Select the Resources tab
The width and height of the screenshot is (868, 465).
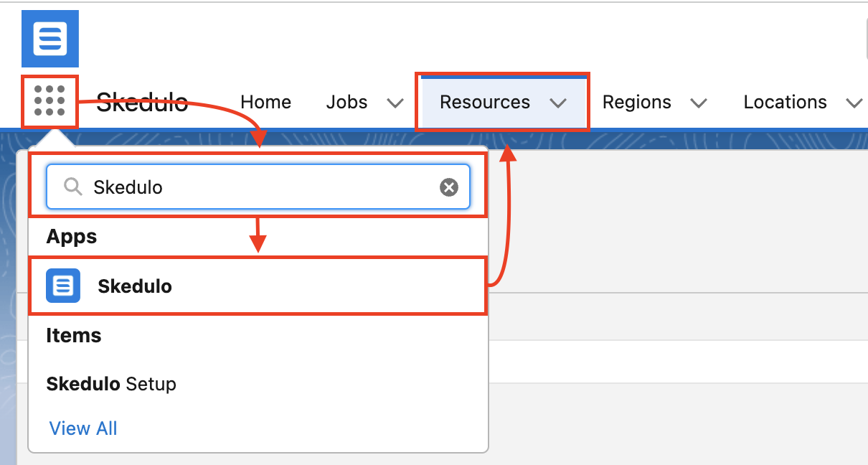(x=485, y=103)
